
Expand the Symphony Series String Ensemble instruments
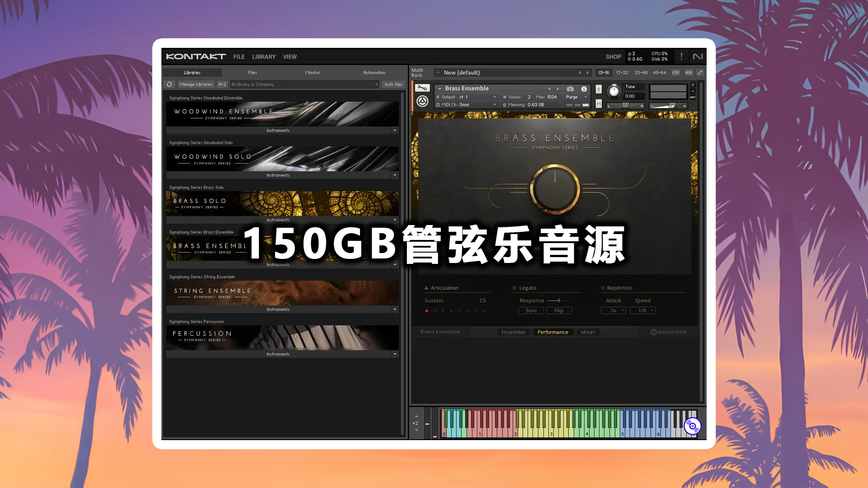pos(394,309)
